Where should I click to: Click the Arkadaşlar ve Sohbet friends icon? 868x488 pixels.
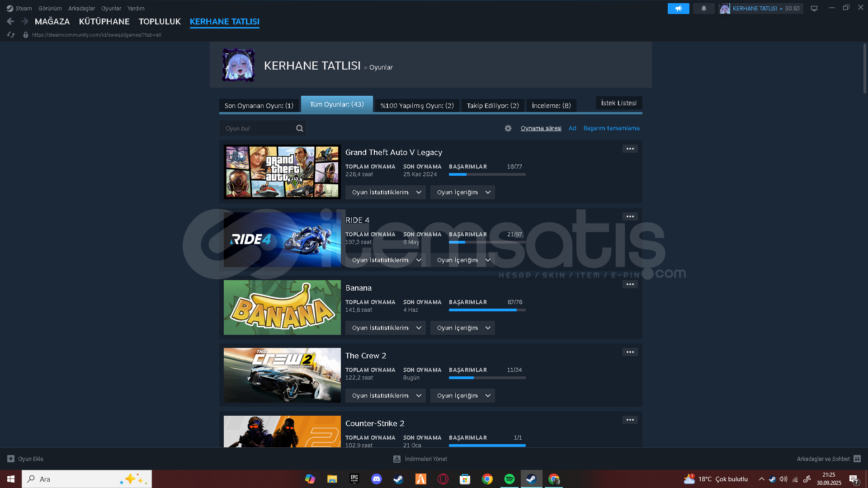tap(857, 459)
